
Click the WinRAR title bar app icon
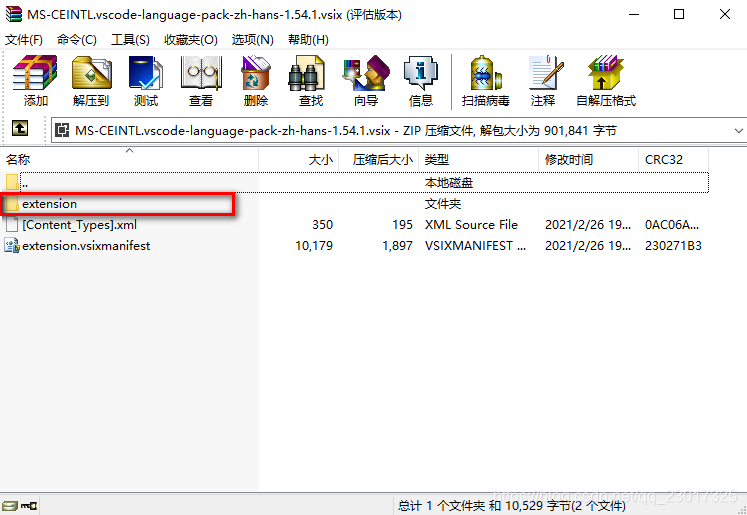[x=13, y=14]
